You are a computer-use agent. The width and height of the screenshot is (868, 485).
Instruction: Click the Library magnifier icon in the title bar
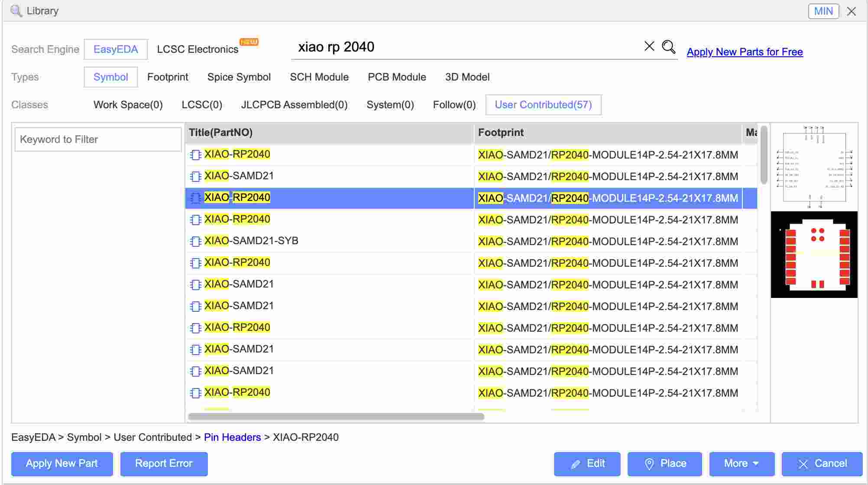16,11
